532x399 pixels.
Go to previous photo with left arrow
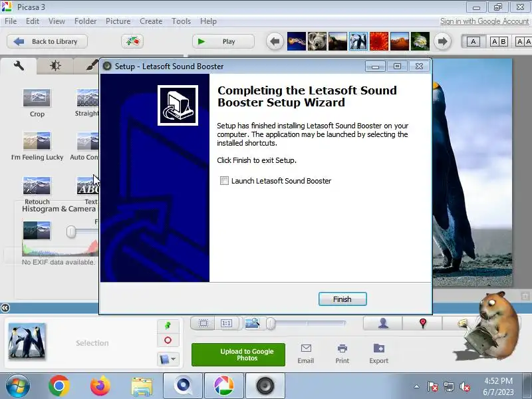(x=275, y=41)
